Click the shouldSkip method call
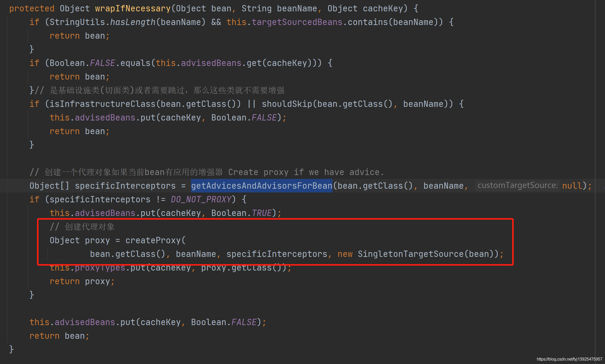 [x=287, y=104]
